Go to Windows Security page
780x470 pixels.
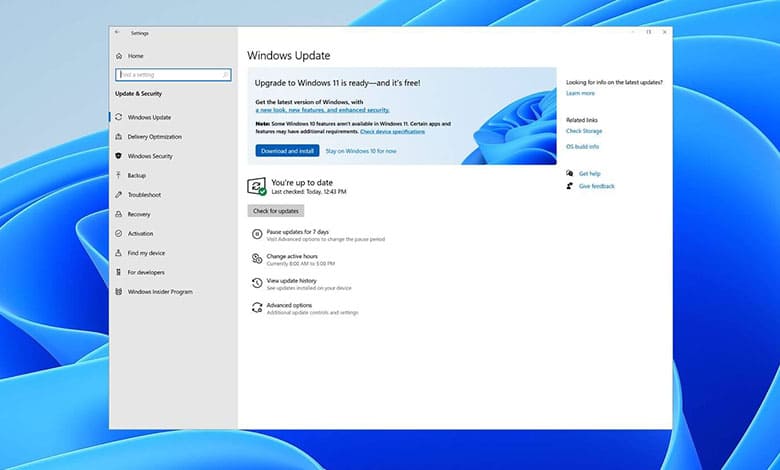[173, 156]
